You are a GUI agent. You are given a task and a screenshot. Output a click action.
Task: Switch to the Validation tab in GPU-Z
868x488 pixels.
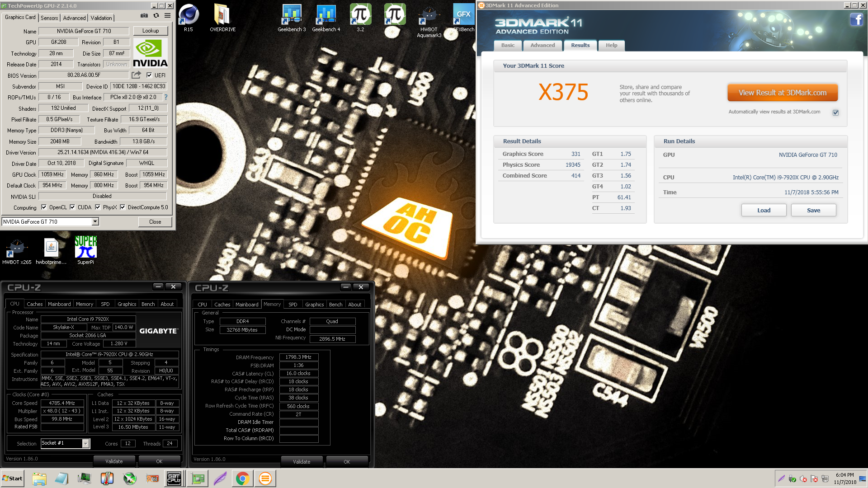(x=101, y=18)
